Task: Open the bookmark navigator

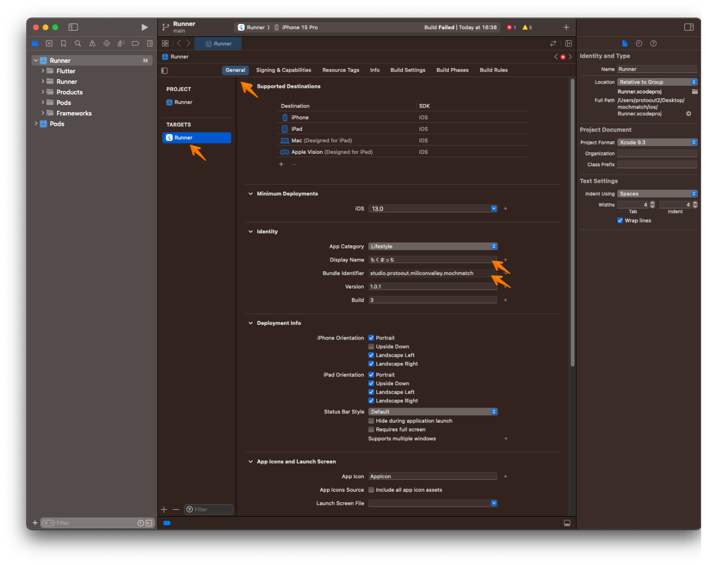Action: point(63,44)
